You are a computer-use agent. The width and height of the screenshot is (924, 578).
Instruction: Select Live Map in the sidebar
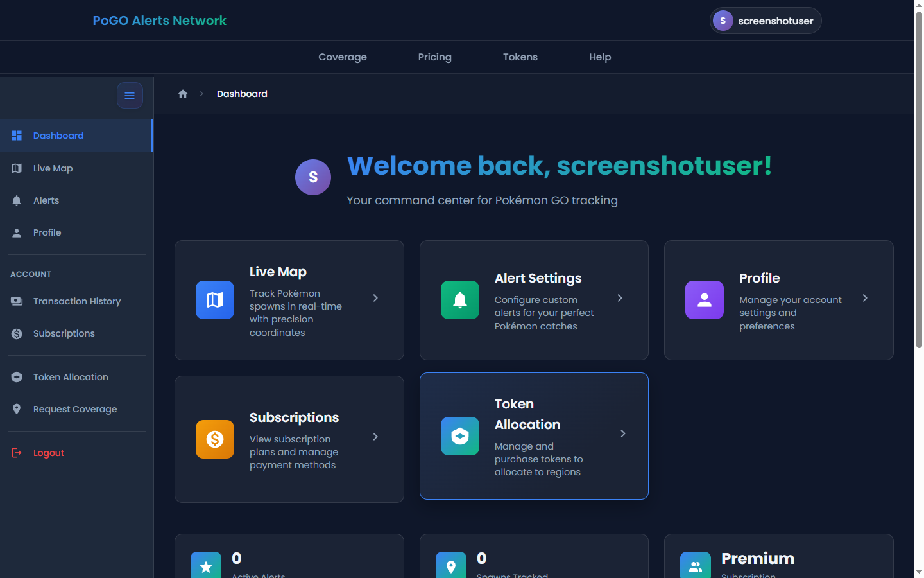76,168
